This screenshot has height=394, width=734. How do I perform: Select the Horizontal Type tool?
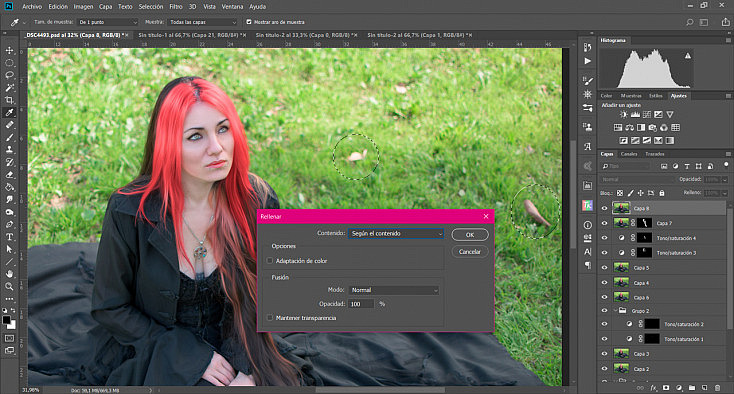point(9,237)
